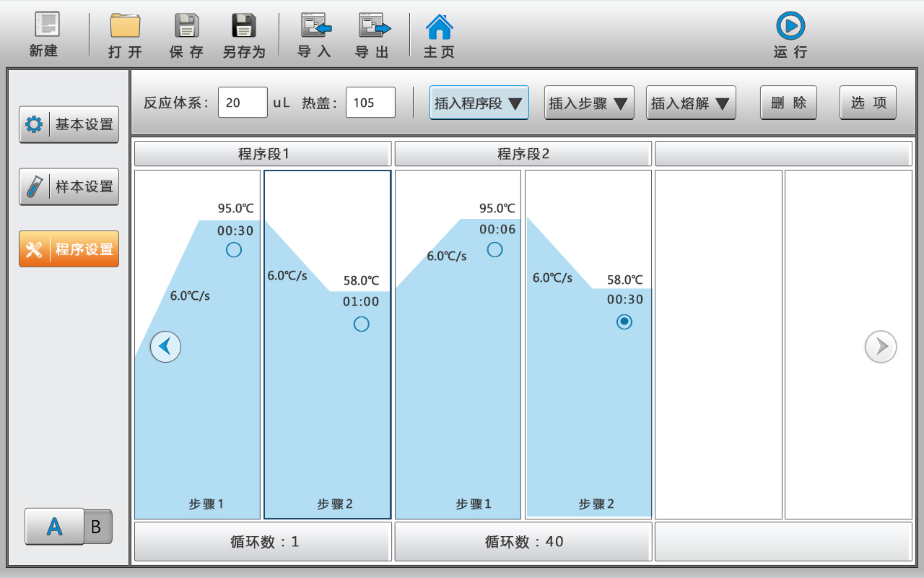Select the radio button on 程序段2 步骤2
This screenshot has width=924, height=578.
click(x=624, y=322)
